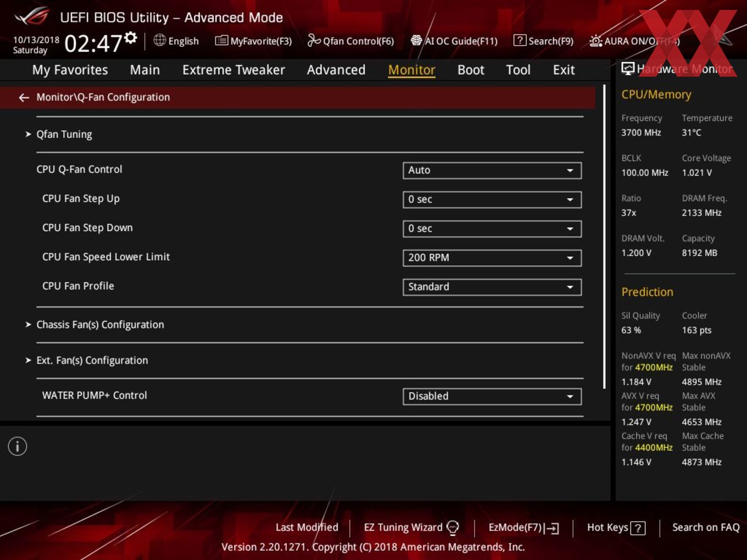Open CPU Fan Step Up dropdown
Image resolution: width=747 pixels, height=560 pixels.
[492, 199]
